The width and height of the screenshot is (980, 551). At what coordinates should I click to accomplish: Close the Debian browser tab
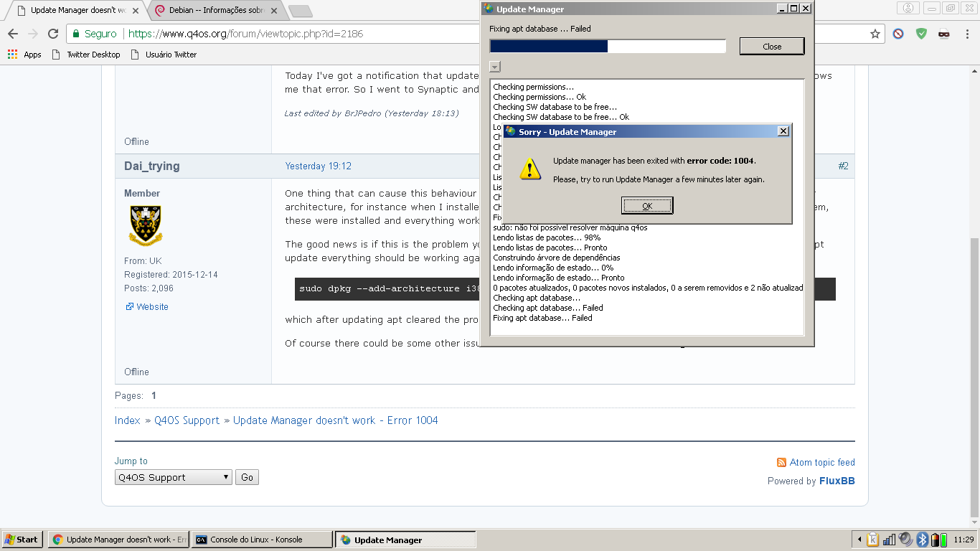coord(274,11)
